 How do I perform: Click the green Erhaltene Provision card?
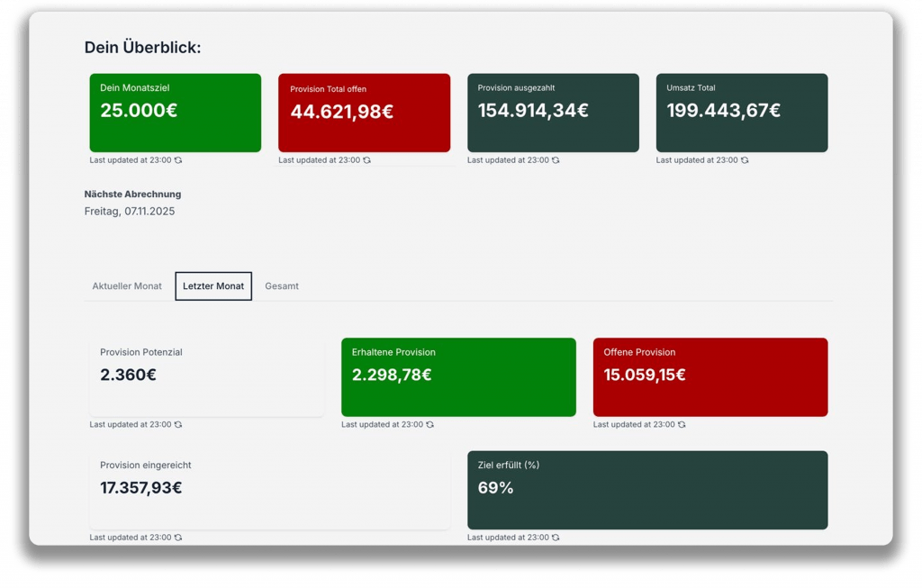(x=458, y=376)
